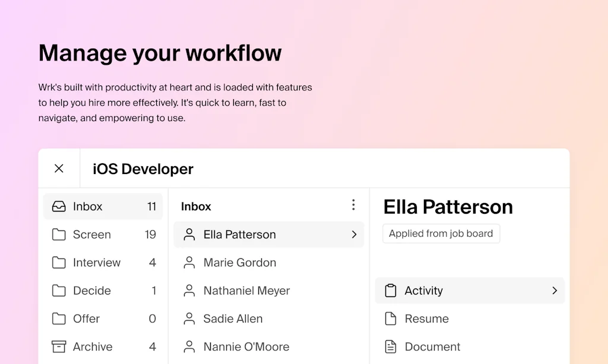Select the Inbox tray icon in sidebar
The height and width of the screenshot is (364, 608).
click(59, 206)
